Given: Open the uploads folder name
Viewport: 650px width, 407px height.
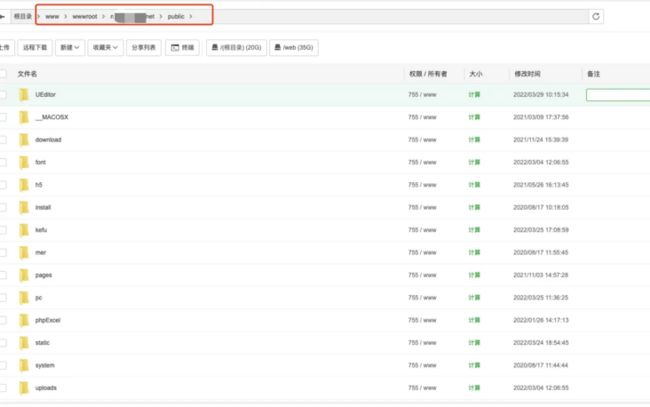Looking at the screenshot, I should click(46, 388).
